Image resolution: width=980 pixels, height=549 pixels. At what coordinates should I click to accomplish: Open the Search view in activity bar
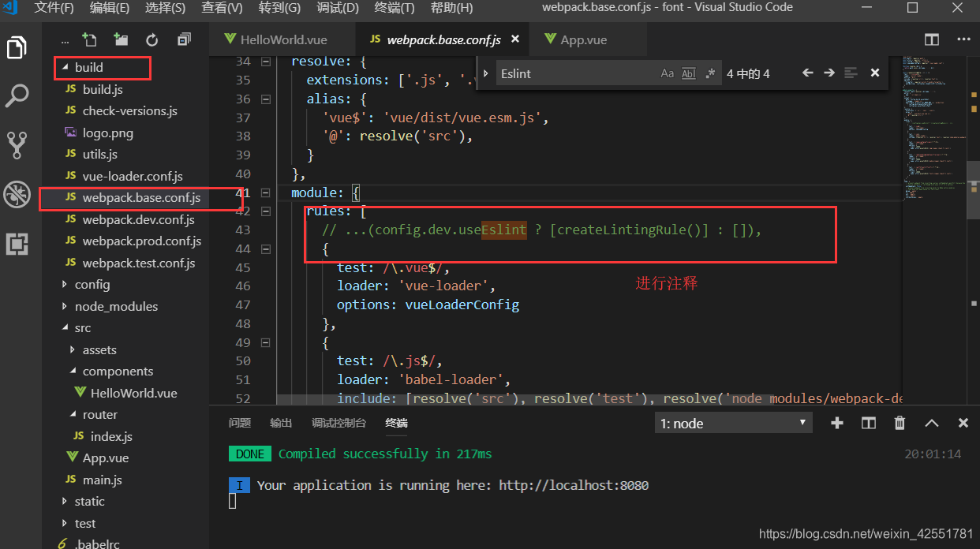[17, 95]
